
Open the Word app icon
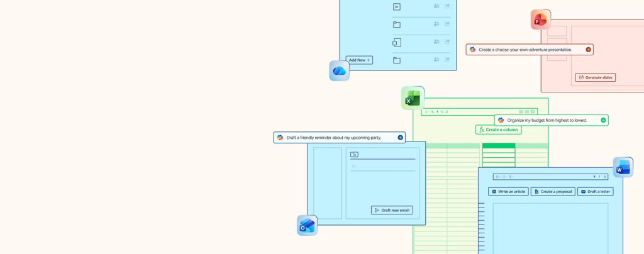[623, 167]
